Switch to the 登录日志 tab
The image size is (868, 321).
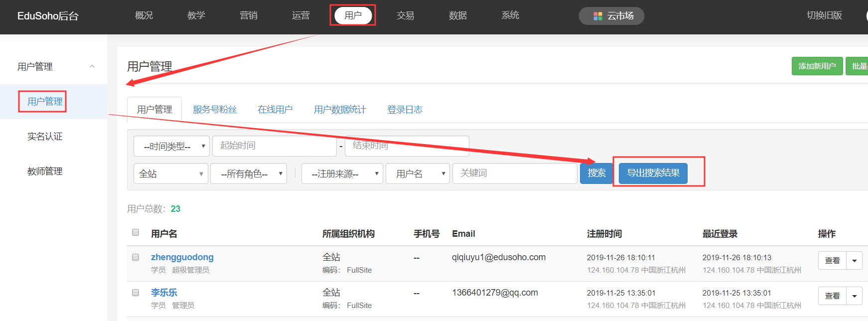(x=405, y=110)
